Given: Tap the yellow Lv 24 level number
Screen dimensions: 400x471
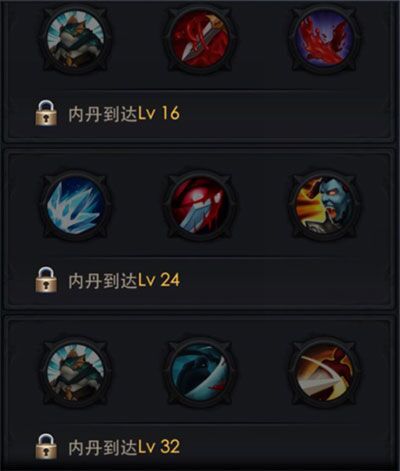Looking at the screenshot, I should pyautogui.click(x=159, y=280).
